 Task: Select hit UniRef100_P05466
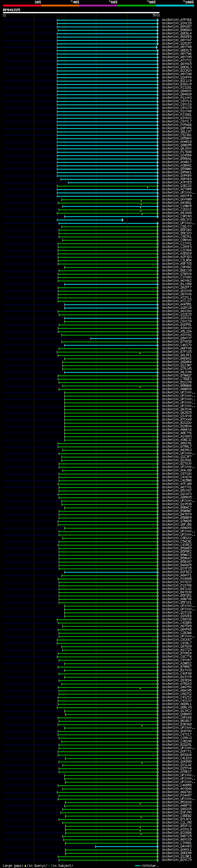coord(177,125)
